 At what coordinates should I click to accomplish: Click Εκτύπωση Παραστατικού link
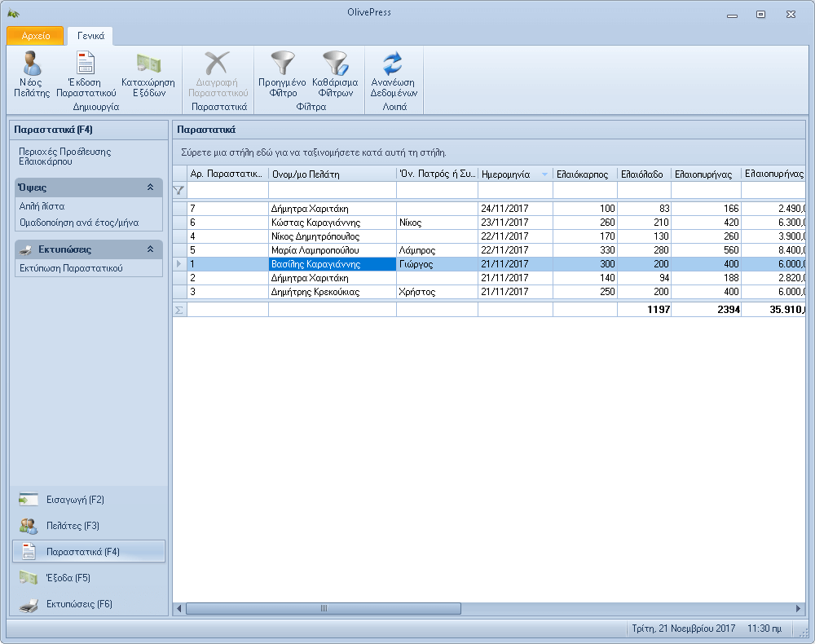click(x=71, y=268)
